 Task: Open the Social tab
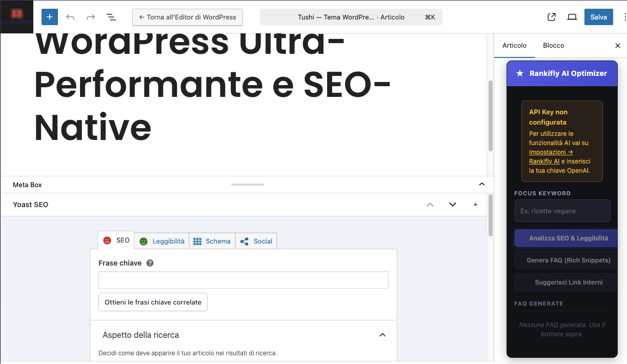pyautogui.click(x=256, y=241)
